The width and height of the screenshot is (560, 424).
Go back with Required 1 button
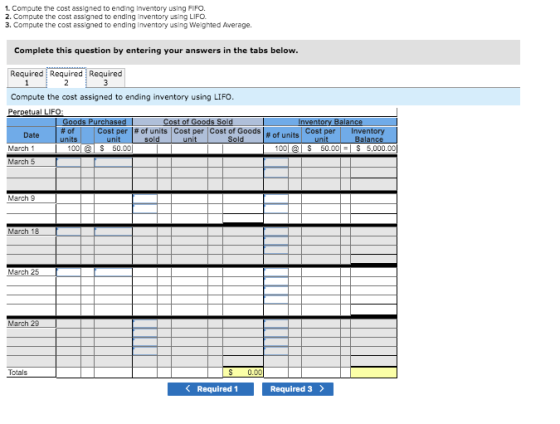(210, 389)
